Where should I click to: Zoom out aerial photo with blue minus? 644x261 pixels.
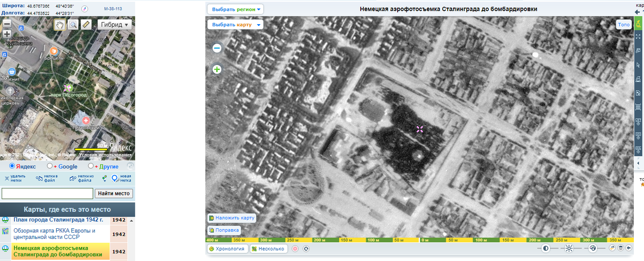(217, 48)
